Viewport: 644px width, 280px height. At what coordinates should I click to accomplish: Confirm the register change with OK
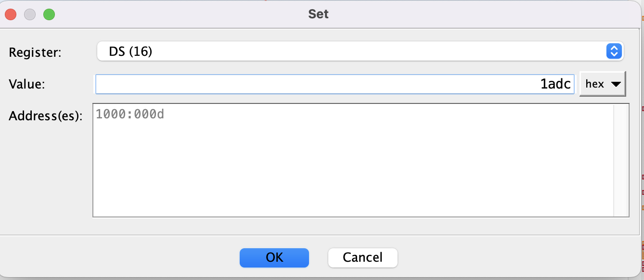[274, 257]
